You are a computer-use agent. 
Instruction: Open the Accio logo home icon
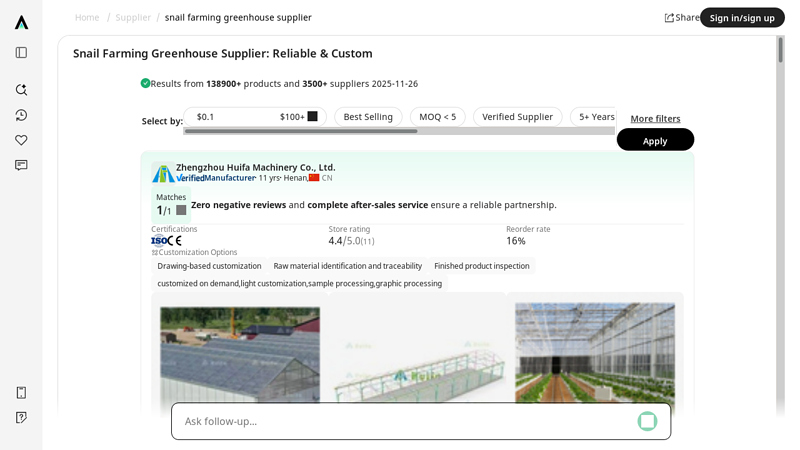click(21, 22)
